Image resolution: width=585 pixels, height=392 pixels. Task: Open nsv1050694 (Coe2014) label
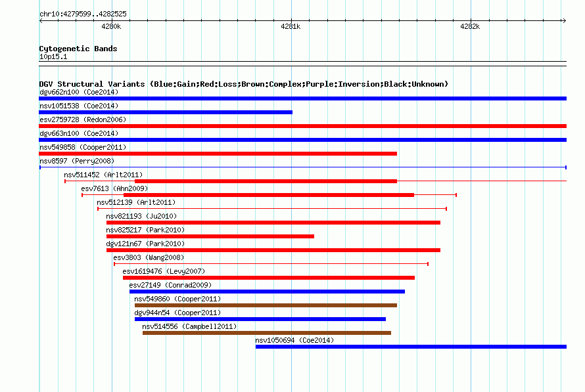pyautogui.click(x=294, y=340)
